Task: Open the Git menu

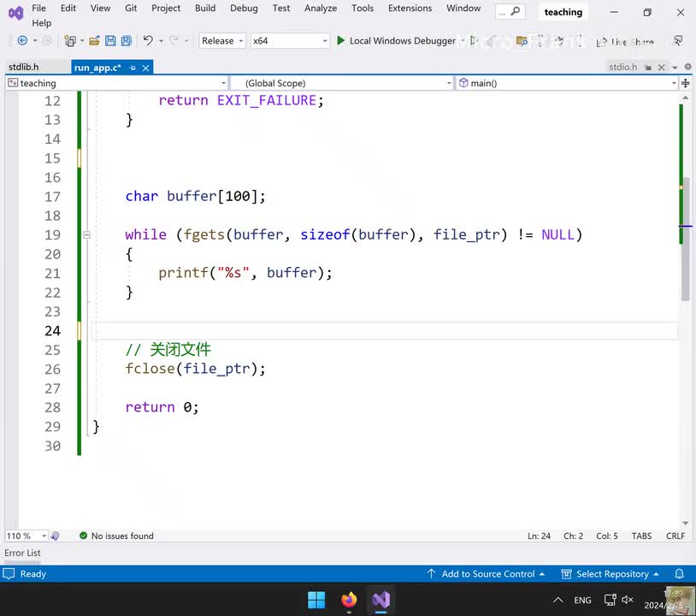Action: pos(131,8)
